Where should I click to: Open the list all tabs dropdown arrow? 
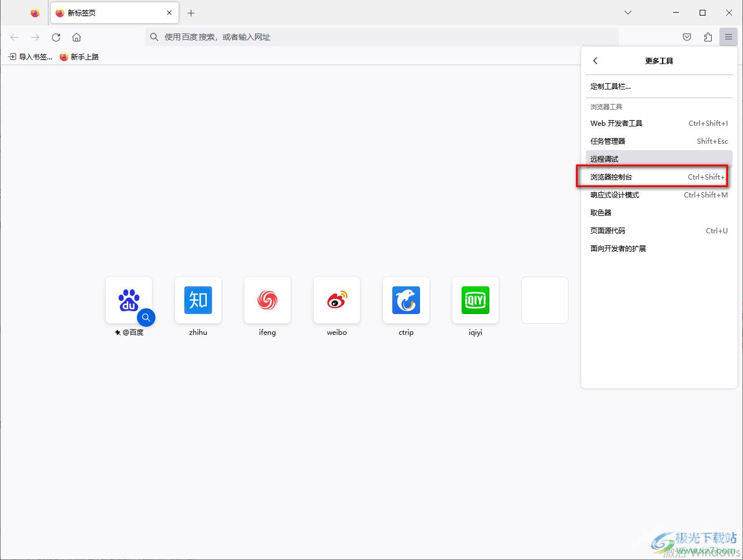pos(628,13)
